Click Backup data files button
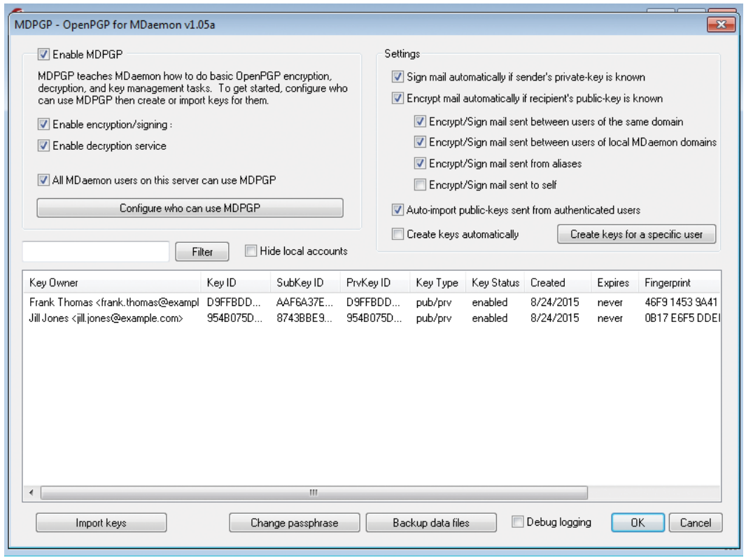Viewport: 746px width, 560px height. tap(431, 523)
